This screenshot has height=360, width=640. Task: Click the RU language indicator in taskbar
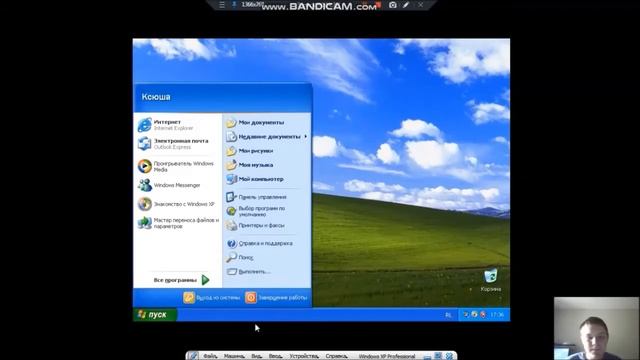point(449,315)
